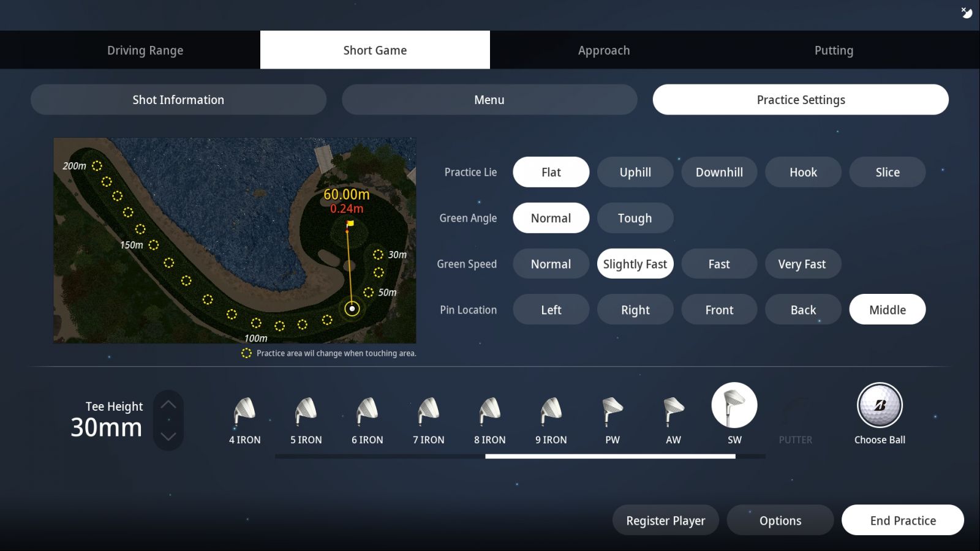Set Green Angle to Tough
Image resolution: width=980 pixels, height=551 pixels.
[635, 218]
